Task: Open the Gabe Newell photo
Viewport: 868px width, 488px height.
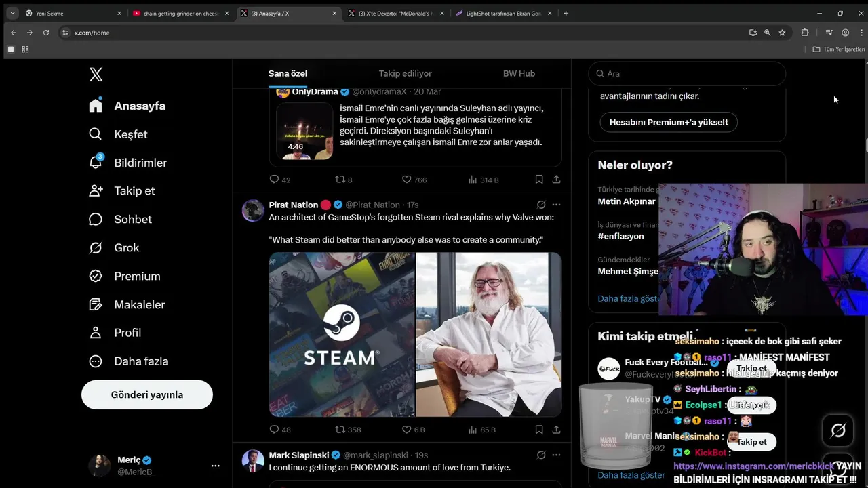Action: click(489, 335)
